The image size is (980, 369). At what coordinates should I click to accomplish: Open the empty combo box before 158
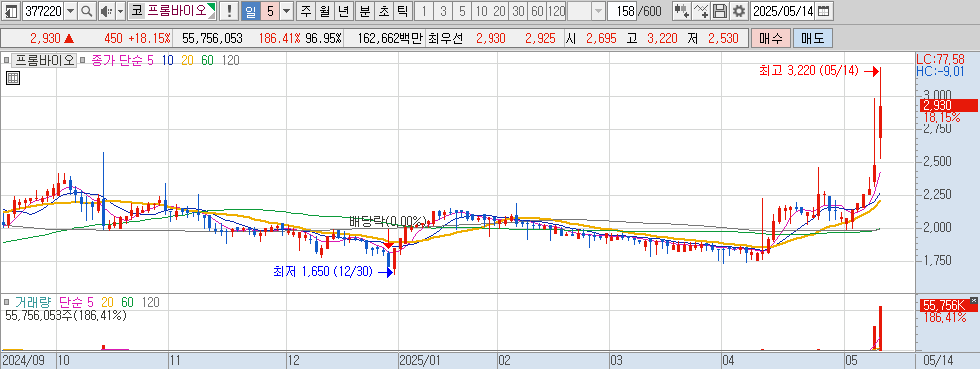pos(586,11)
